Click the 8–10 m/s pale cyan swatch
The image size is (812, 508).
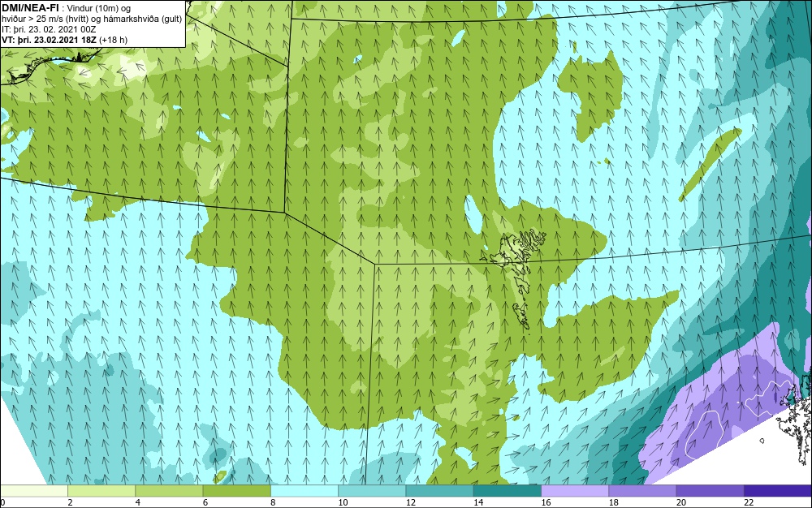pos(304,491)
